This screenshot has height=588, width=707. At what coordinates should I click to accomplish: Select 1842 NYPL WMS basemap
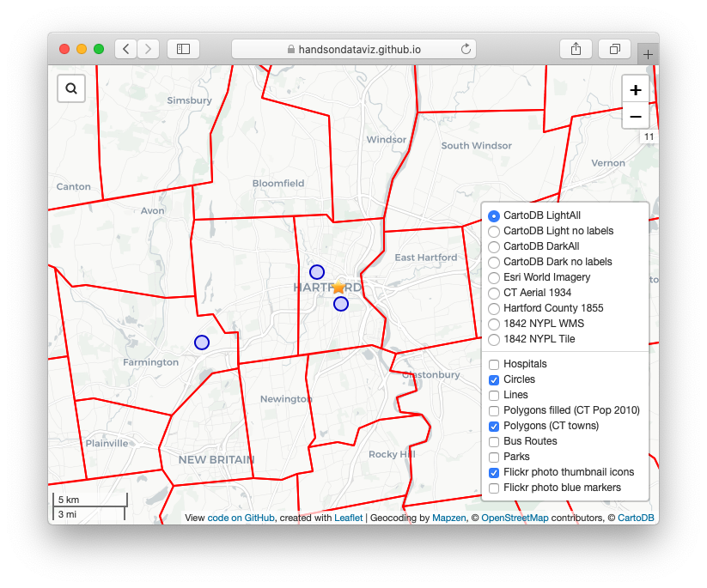click(x=494, y=324)
